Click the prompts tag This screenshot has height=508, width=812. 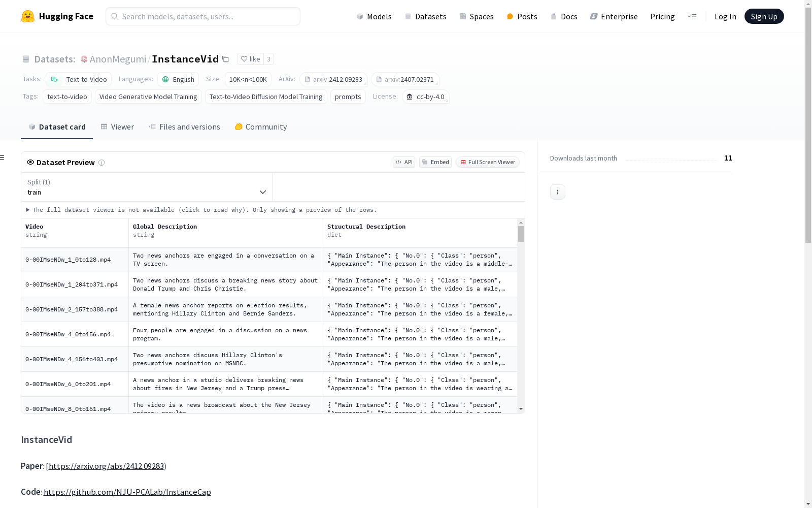tap(348, 97)
